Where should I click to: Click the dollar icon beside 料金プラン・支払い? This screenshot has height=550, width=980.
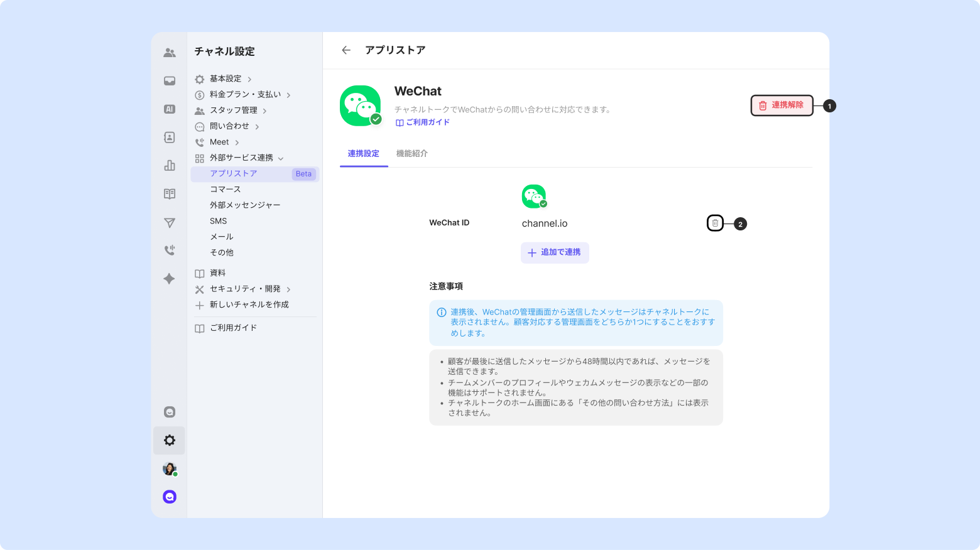click(200, 95)
